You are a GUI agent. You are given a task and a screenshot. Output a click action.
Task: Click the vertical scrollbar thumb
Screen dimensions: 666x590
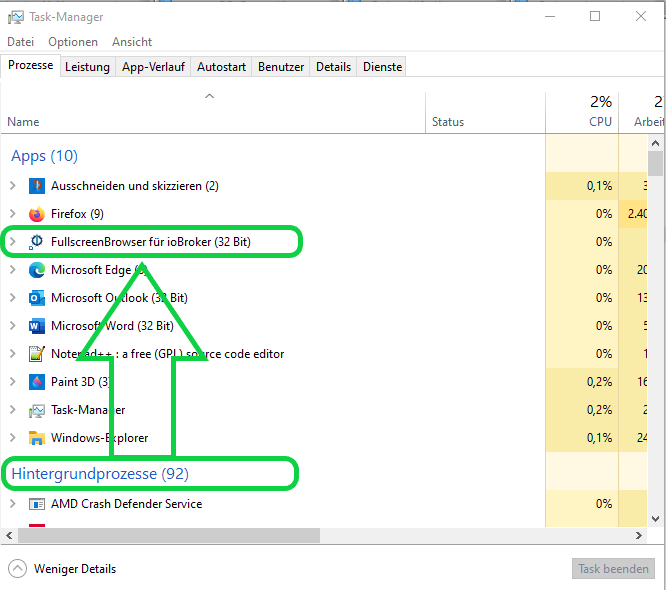[x=655, y=164]
